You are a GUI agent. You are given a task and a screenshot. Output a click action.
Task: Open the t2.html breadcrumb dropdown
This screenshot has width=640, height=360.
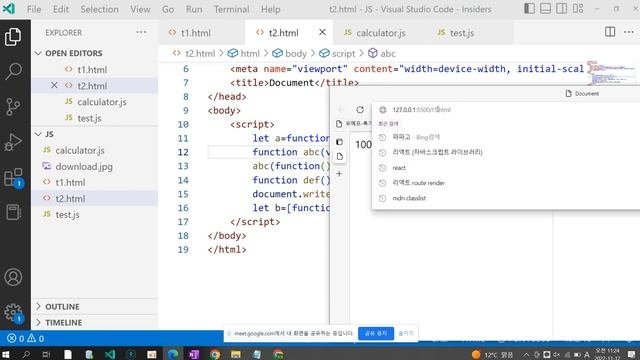click(193, 53)
